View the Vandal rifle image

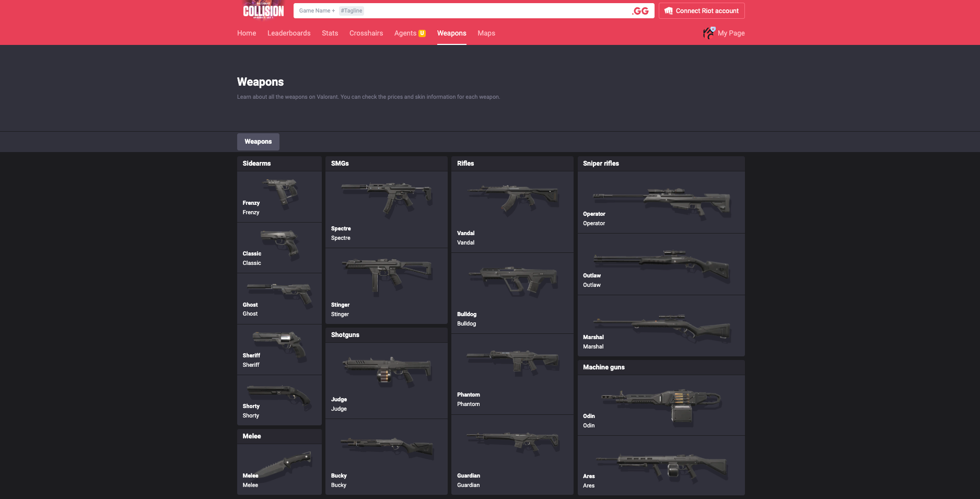513,200
